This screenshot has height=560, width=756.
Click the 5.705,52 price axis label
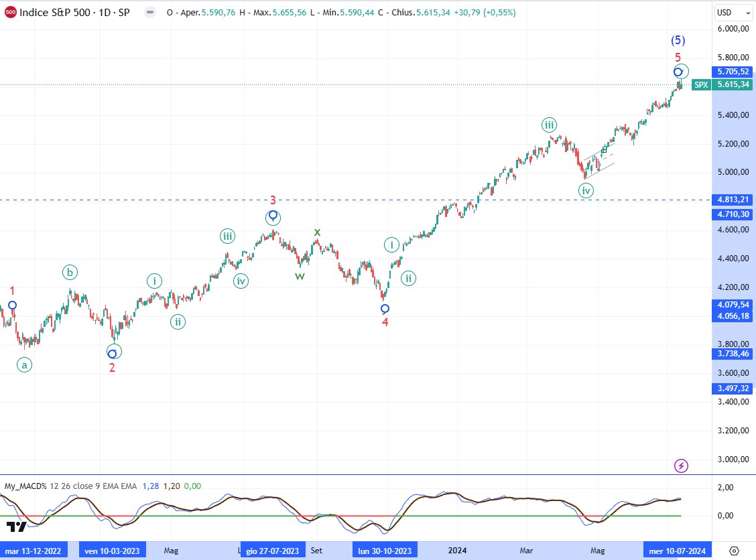[733, 71]
